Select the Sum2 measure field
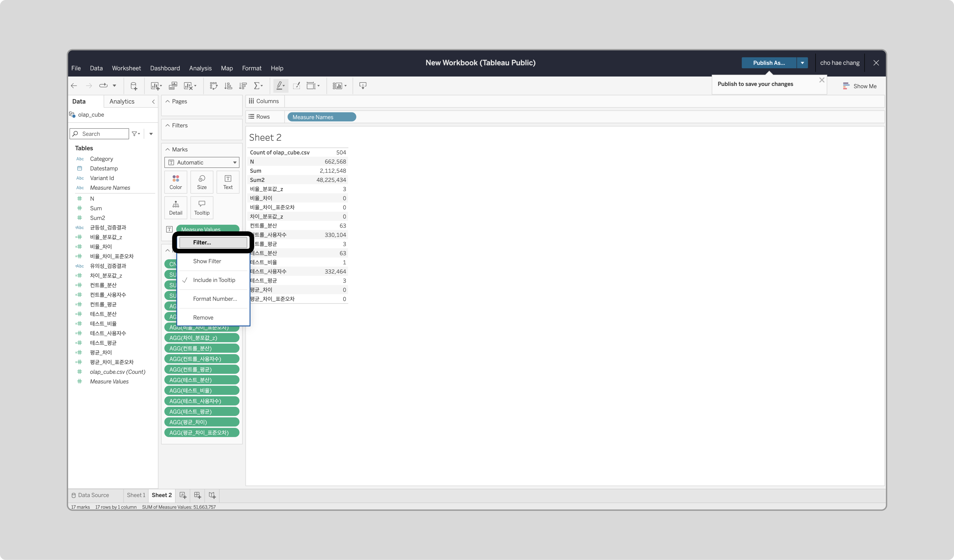 pyautogui.click(x=97, y=218)
